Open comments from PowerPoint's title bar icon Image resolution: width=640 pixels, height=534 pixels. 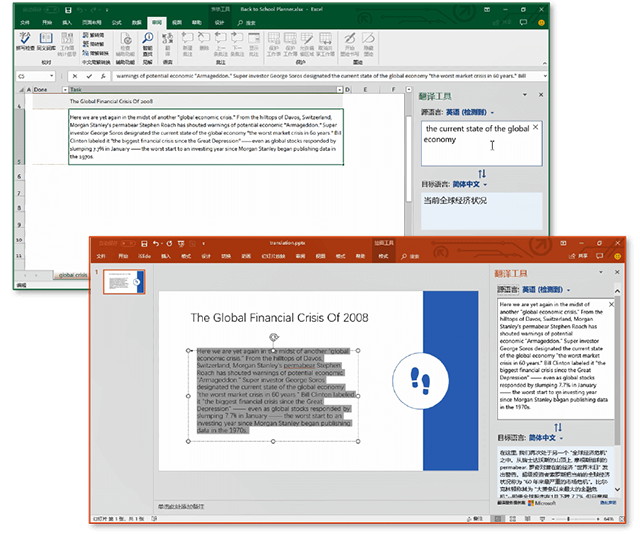click(x=600, y=256)
